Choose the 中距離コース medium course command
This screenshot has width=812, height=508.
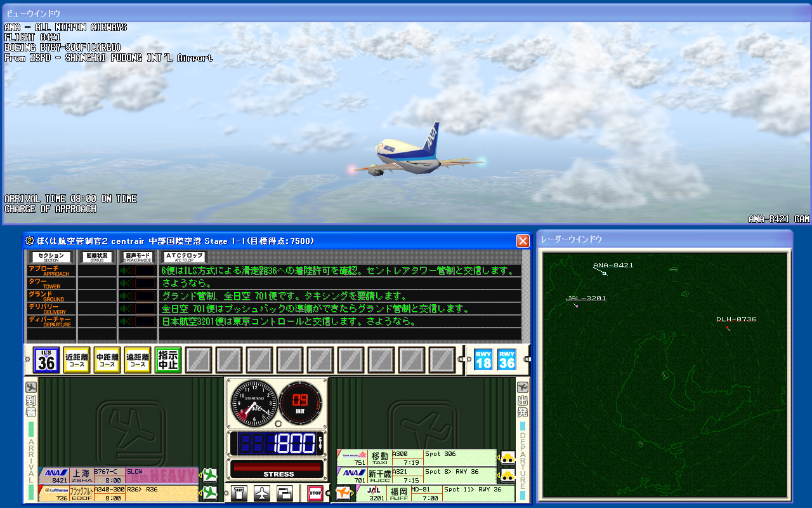pyautogui.click(x=107, y=360)
